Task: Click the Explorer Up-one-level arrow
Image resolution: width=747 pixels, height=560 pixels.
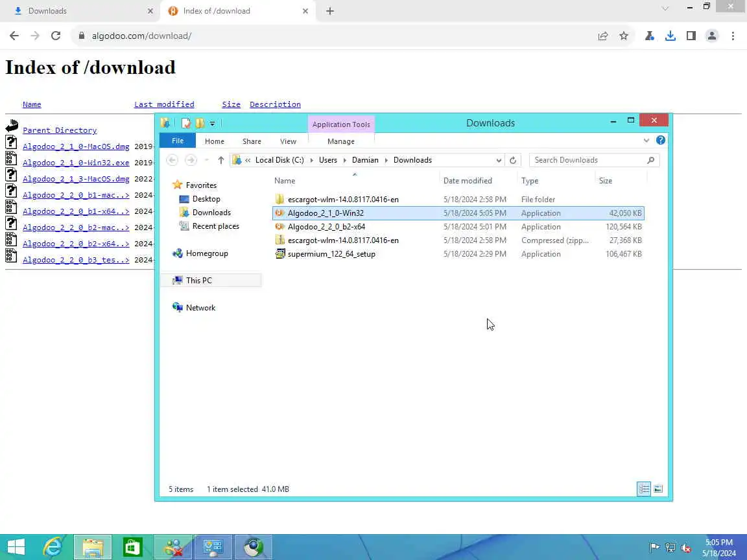Action: 220,160
